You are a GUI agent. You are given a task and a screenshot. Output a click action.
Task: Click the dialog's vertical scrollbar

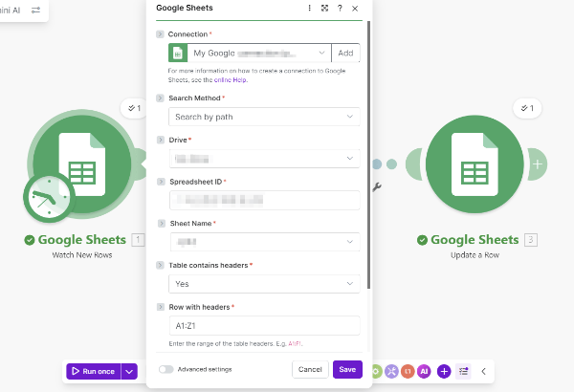368,155
